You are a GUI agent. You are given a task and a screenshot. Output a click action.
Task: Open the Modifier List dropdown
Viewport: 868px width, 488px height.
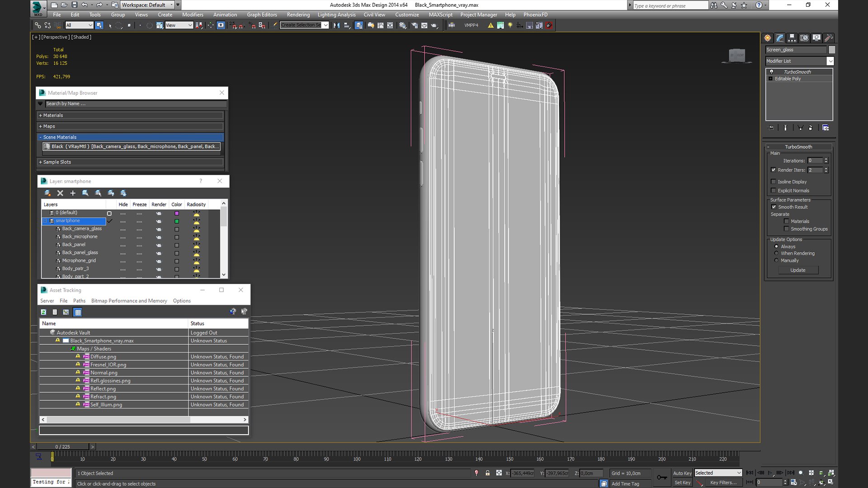tap(830, 61)
